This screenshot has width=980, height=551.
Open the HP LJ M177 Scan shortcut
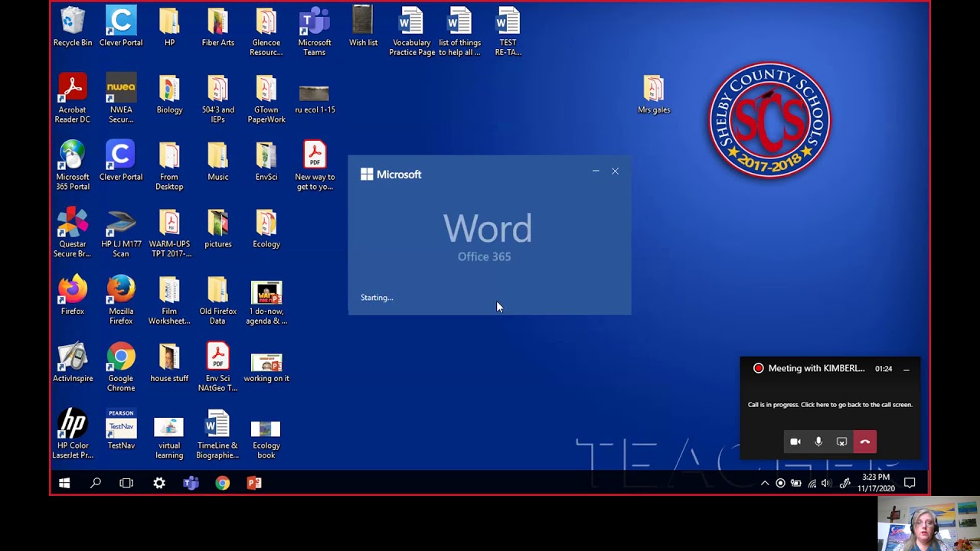121,233
